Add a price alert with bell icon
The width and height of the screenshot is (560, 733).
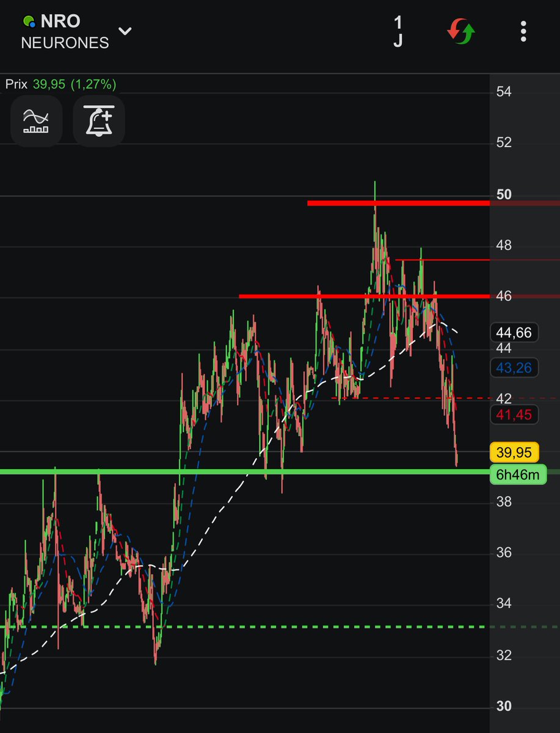pyautogui.click(x=99, y=120)
